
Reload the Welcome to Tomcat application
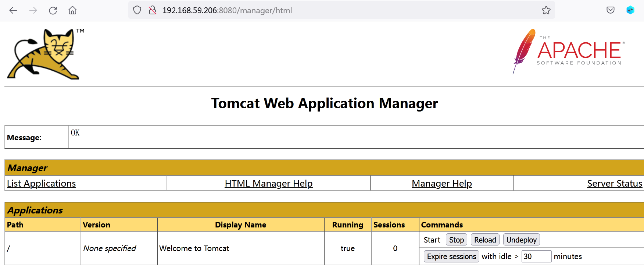[x=485, y=240]
